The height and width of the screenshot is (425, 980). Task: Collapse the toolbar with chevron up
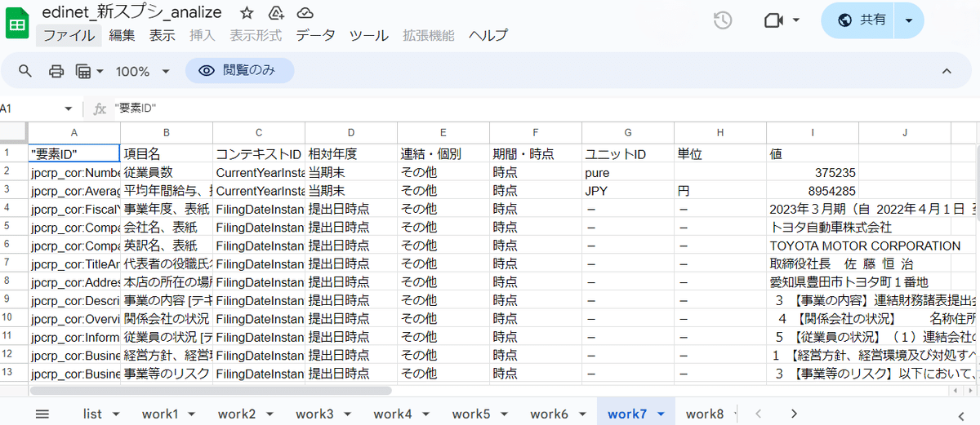tap(947, 71)
